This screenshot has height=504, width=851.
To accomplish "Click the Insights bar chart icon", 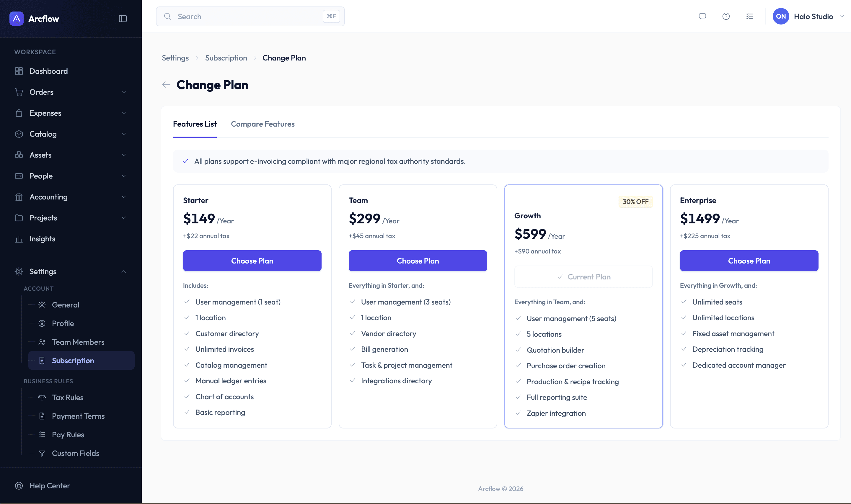I will coord(19,239).
